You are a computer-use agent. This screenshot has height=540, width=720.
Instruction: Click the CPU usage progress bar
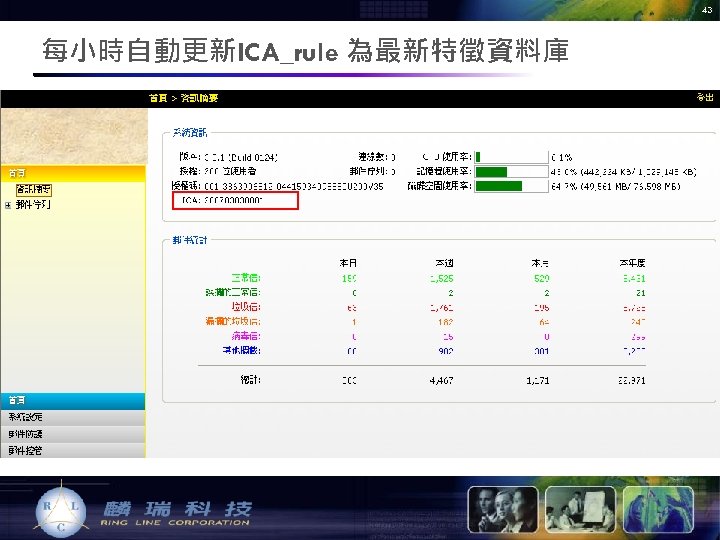(512, 157)
